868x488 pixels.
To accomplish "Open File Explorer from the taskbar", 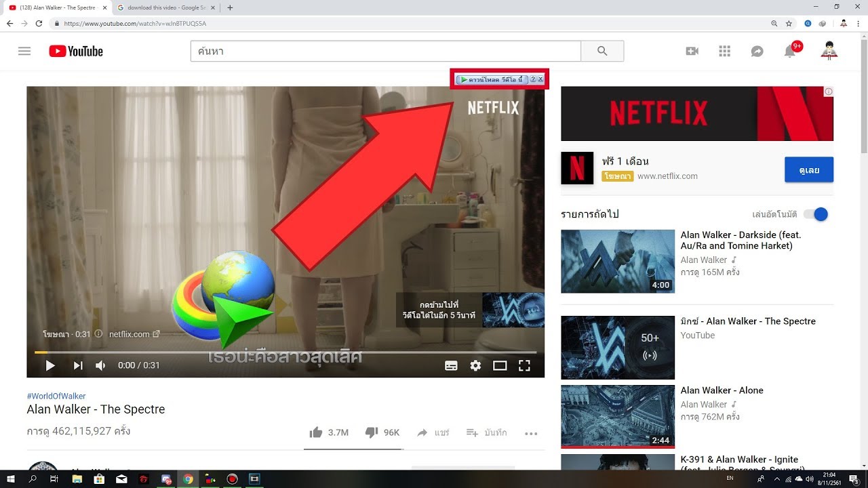I will pos(77,479).
